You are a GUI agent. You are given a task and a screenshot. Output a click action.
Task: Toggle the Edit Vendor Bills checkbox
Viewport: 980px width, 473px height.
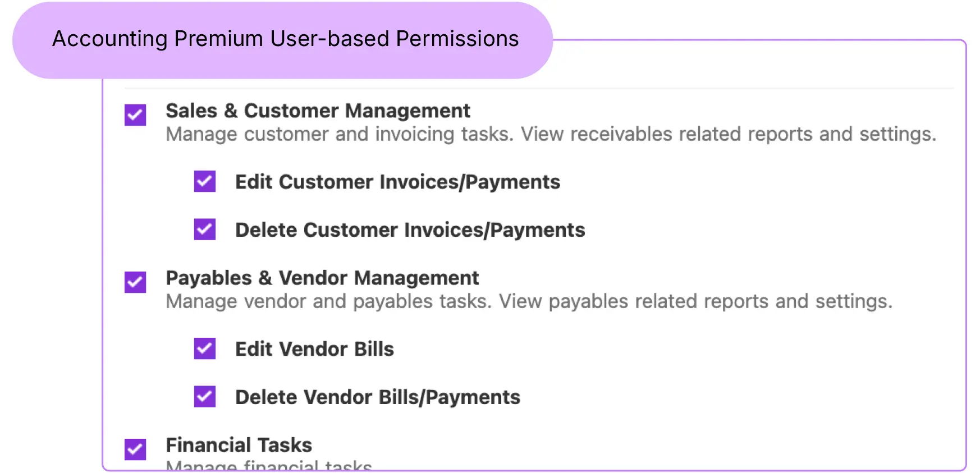[205, 348]
